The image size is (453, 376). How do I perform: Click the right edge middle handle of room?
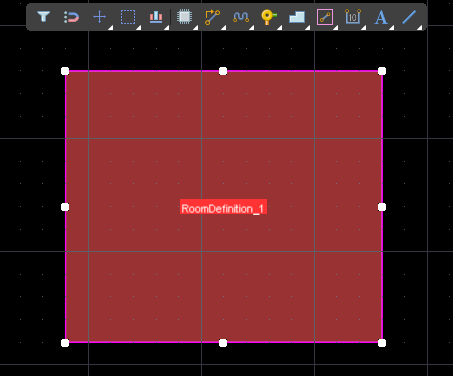coord(382,207)
